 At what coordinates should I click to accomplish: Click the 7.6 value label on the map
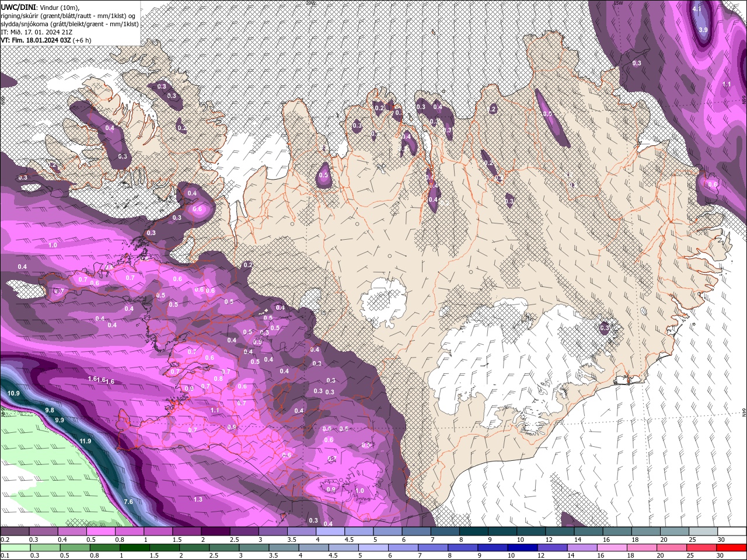tap(128, 502)
